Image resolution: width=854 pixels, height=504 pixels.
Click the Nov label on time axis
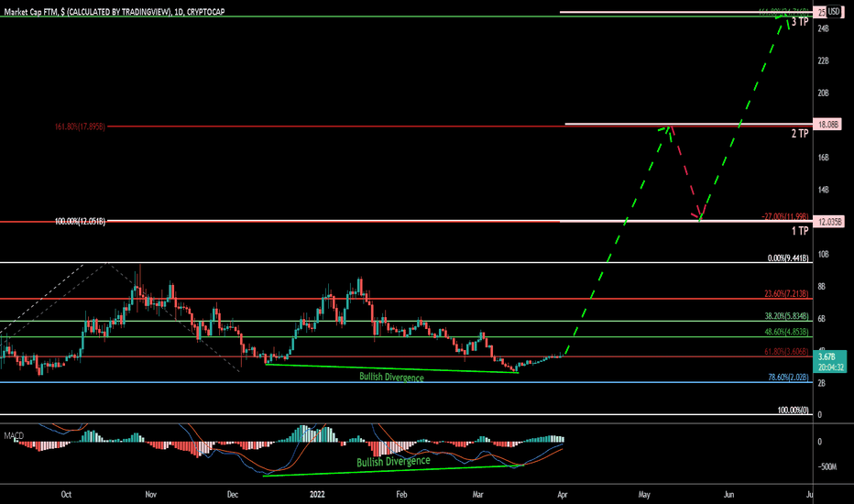151,495
